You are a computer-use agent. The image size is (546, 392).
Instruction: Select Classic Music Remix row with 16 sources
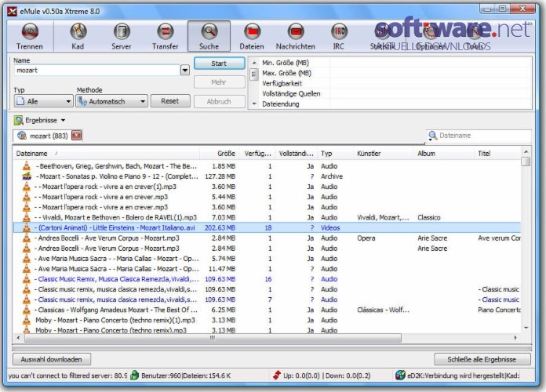click(x=267, y=279)
